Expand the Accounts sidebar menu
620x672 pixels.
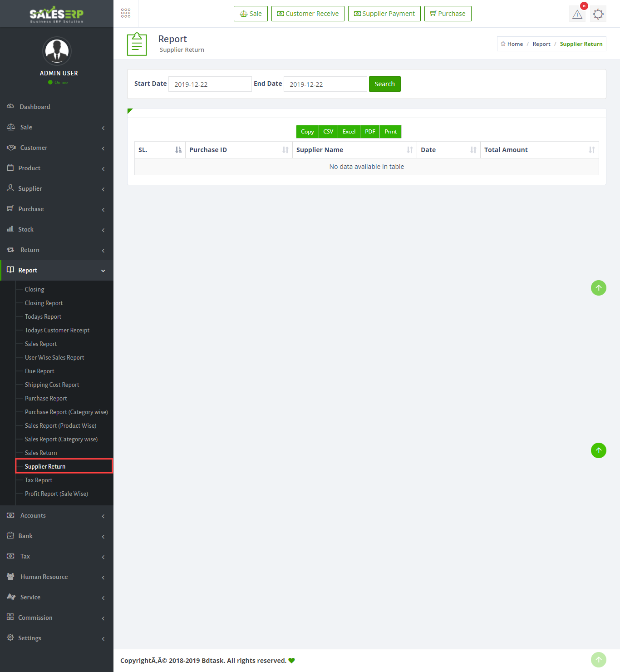tap(57, 516)
